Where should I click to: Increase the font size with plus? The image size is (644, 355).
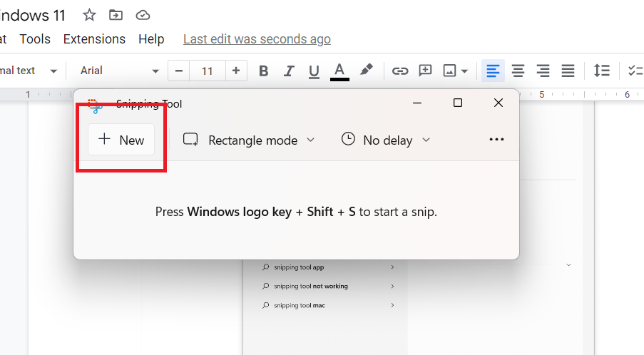236,71
